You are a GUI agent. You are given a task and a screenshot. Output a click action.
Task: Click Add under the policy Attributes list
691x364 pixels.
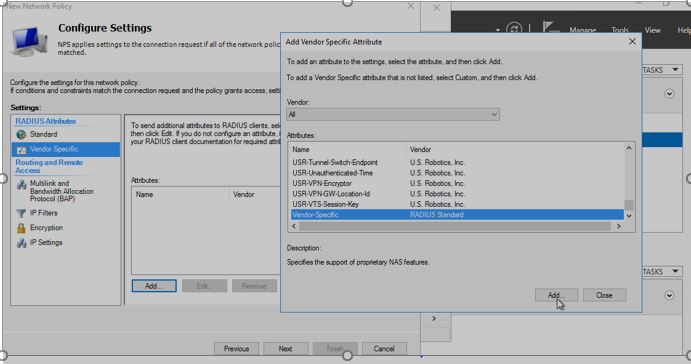point(154,286)
